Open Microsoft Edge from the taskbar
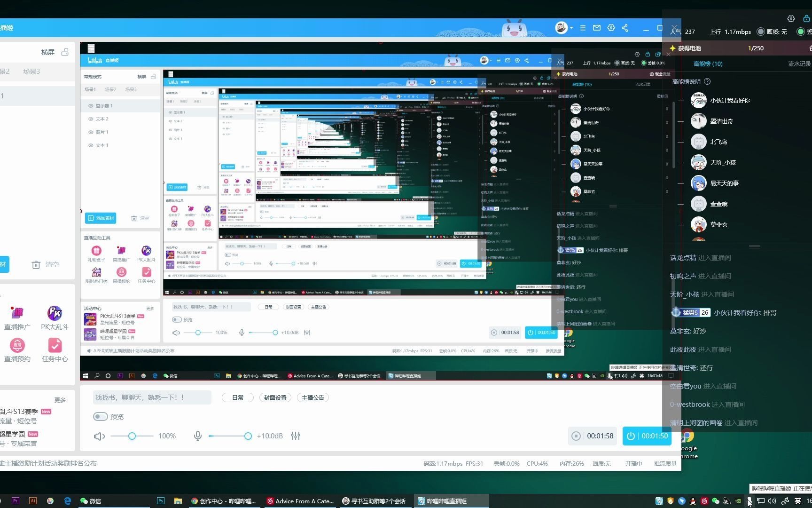Screen dimensions: 812x508 coord(67,501)
